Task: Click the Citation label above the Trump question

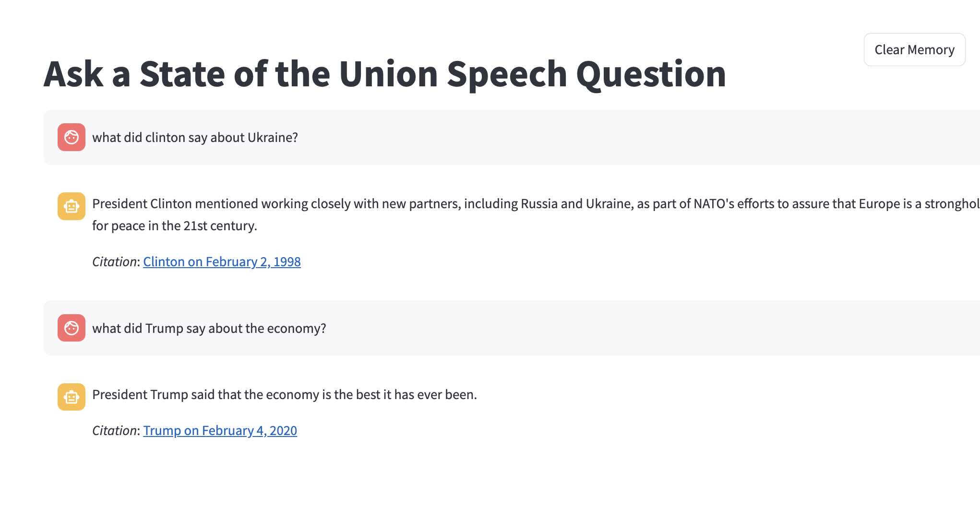Action: [115, 262]
